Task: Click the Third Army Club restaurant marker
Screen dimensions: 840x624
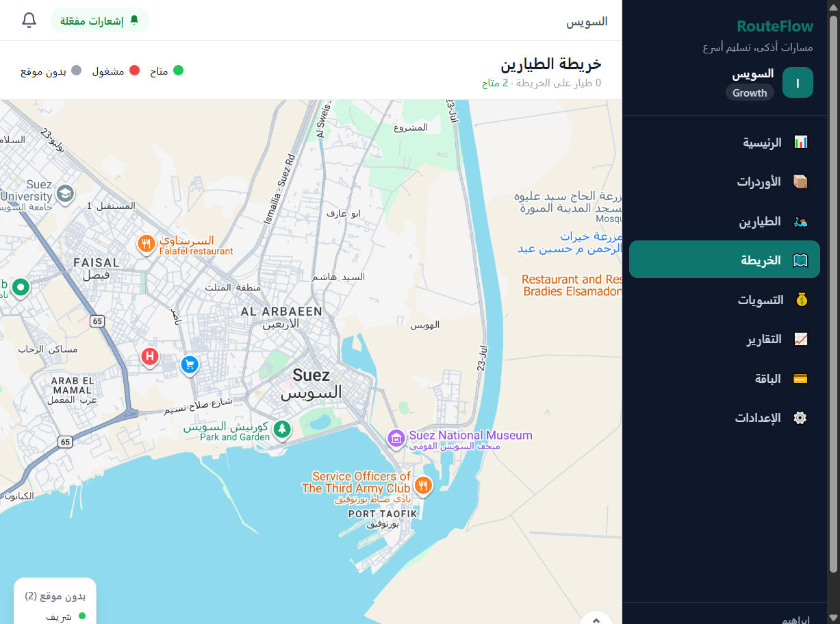Action: (424, 486)
